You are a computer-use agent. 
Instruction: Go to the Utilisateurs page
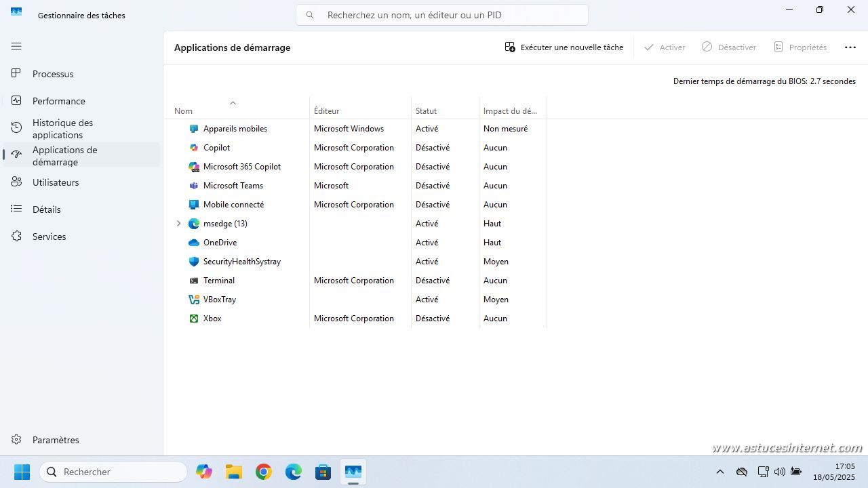click(x=81, y=182)
